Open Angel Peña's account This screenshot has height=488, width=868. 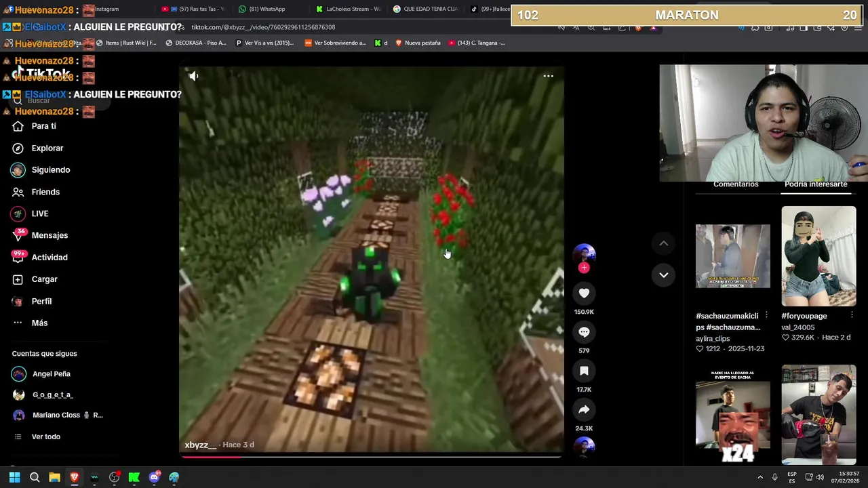[x=51, y=374]
